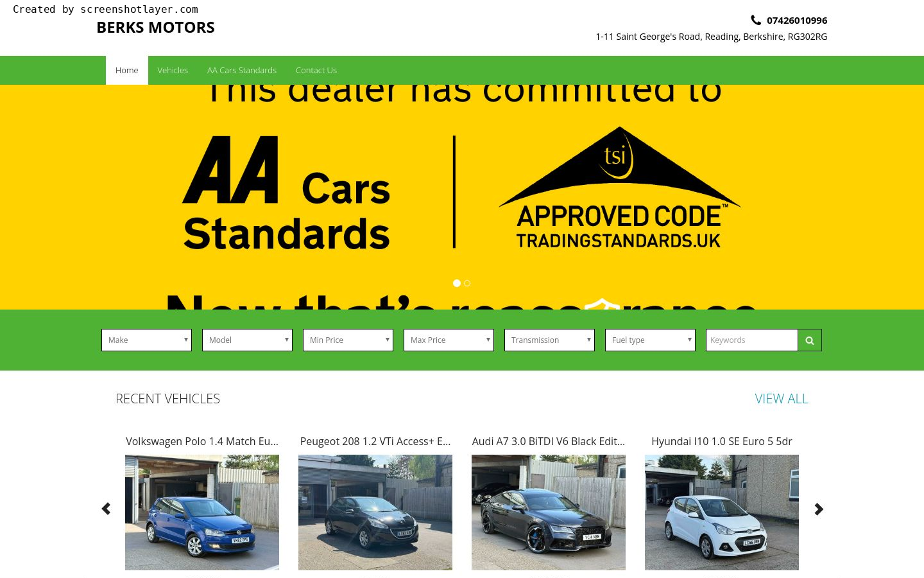The height and width of the screenshot is (578, 924).
Task: Select the first banner slide dot
Action: tap(457, 283)
